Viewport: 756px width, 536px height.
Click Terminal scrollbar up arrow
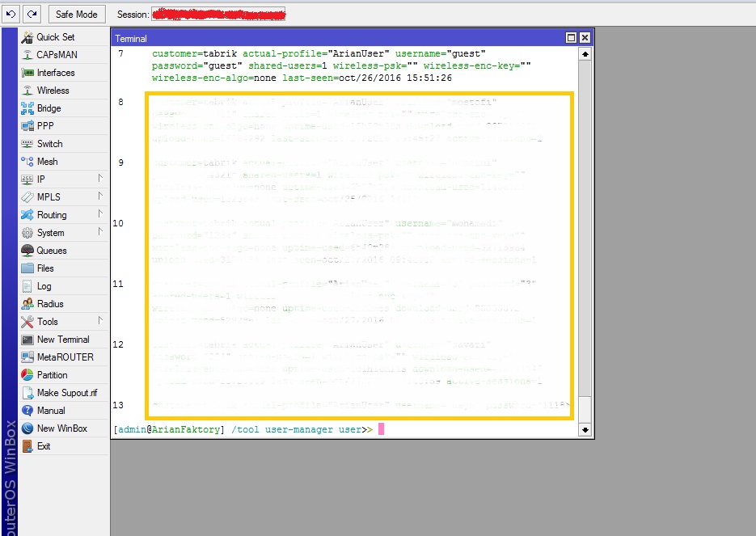(585, 54)
